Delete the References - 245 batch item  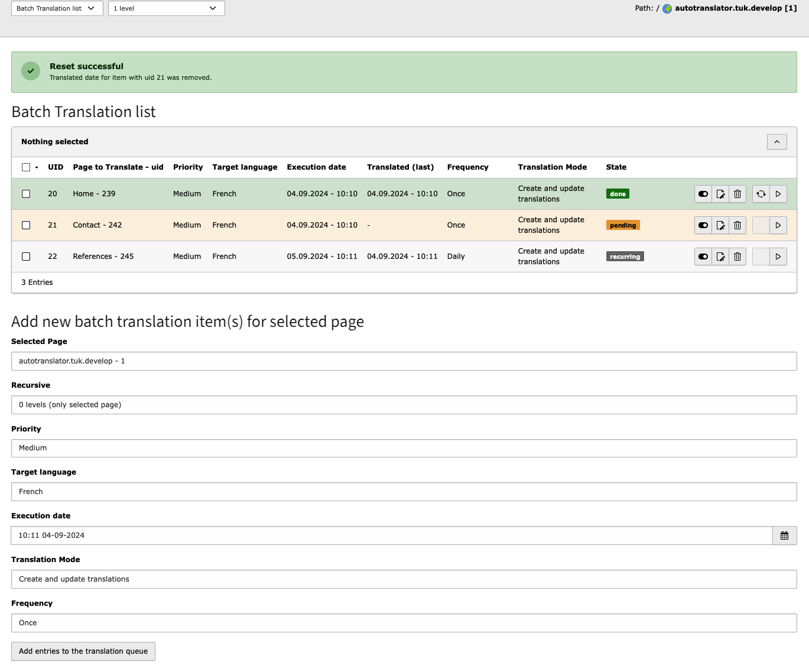737,257
